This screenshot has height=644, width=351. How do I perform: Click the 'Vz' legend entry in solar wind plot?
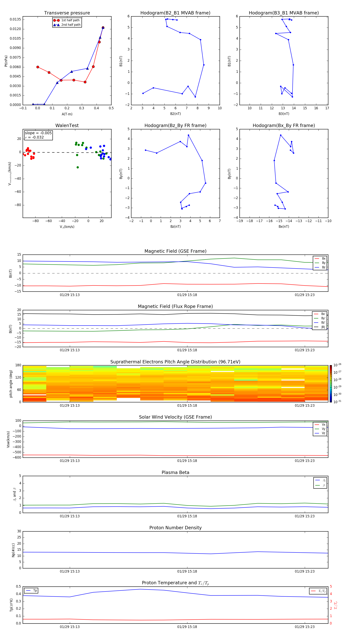[320, 433]
